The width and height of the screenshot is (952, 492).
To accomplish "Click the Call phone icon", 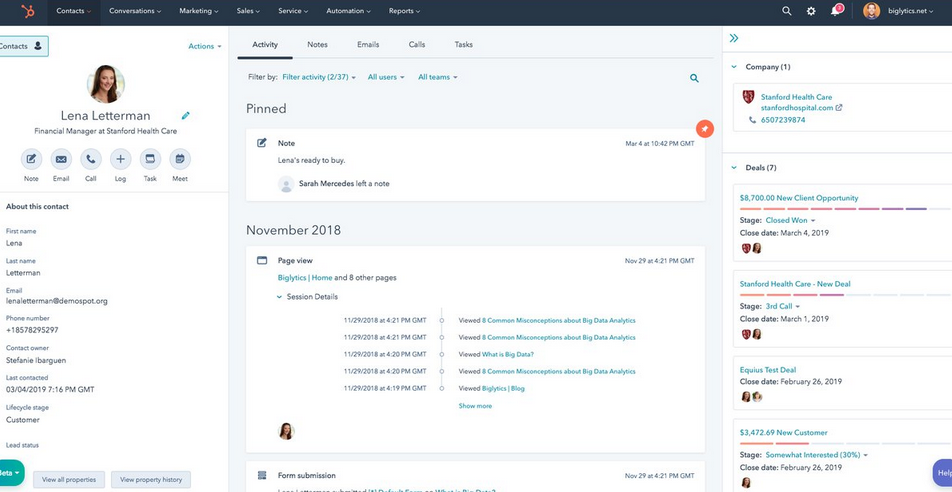I will click(90, 159).
